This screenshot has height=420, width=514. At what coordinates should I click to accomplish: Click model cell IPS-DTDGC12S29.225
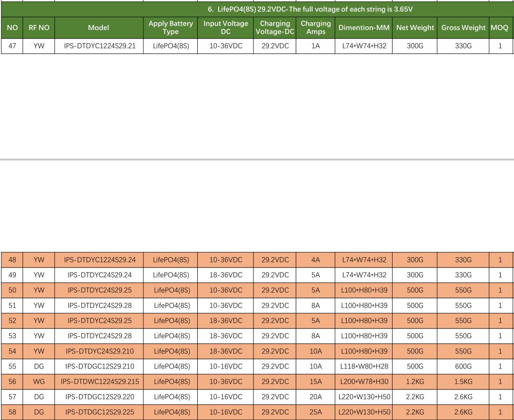pyautogui.click(x=100, y=412)
